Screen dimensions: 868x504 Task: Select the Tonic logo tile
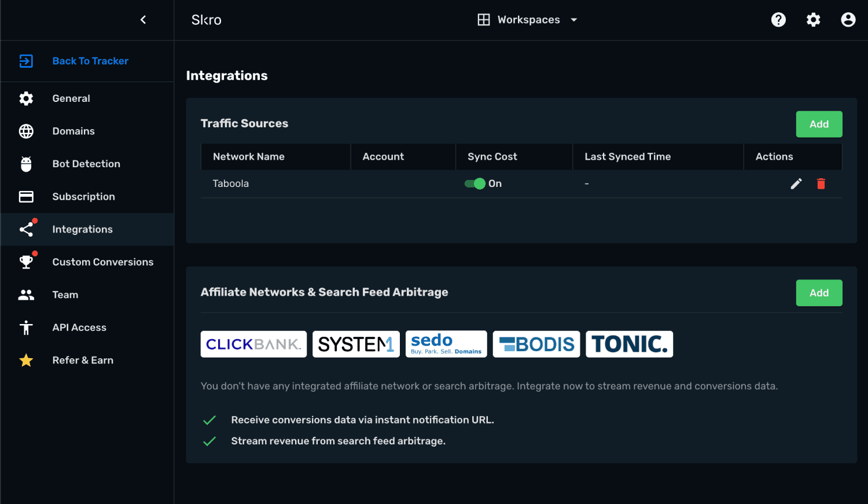click(x=629, y=344)
